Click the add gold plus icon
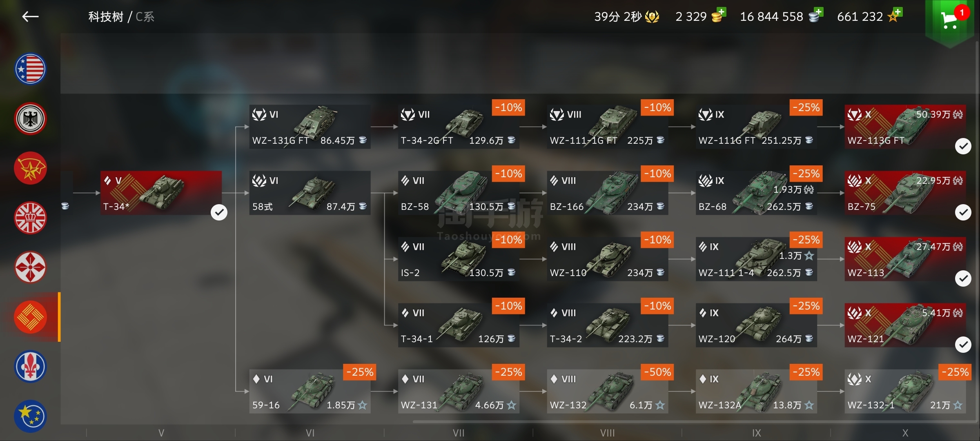The width and height of the screenshot is (980, 441). pos(722,12)
